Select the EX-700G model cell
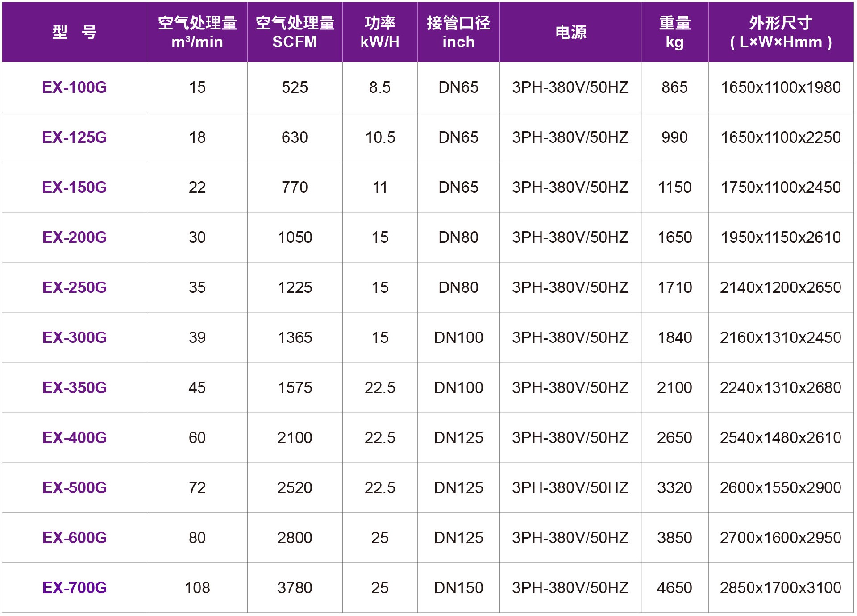The width and height of the screenshot is (857, 616). coord(75,587)
